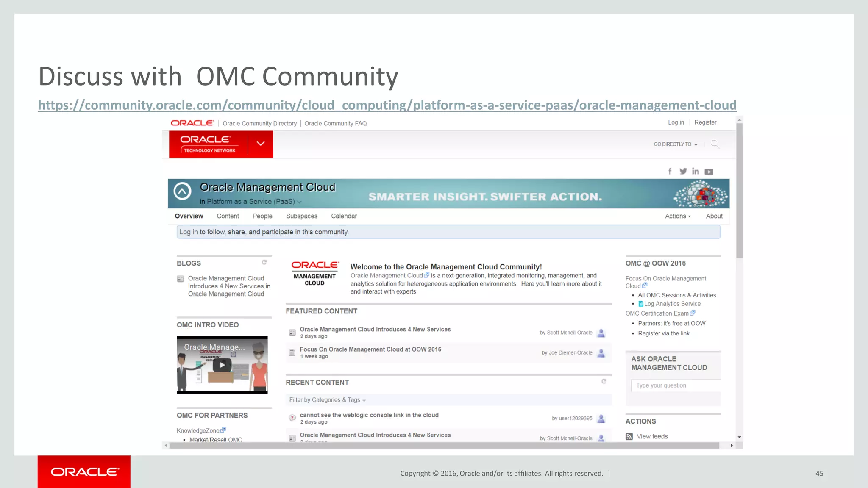Switch to the Content tab
868x488 pixels.
[x=228, y=216]
